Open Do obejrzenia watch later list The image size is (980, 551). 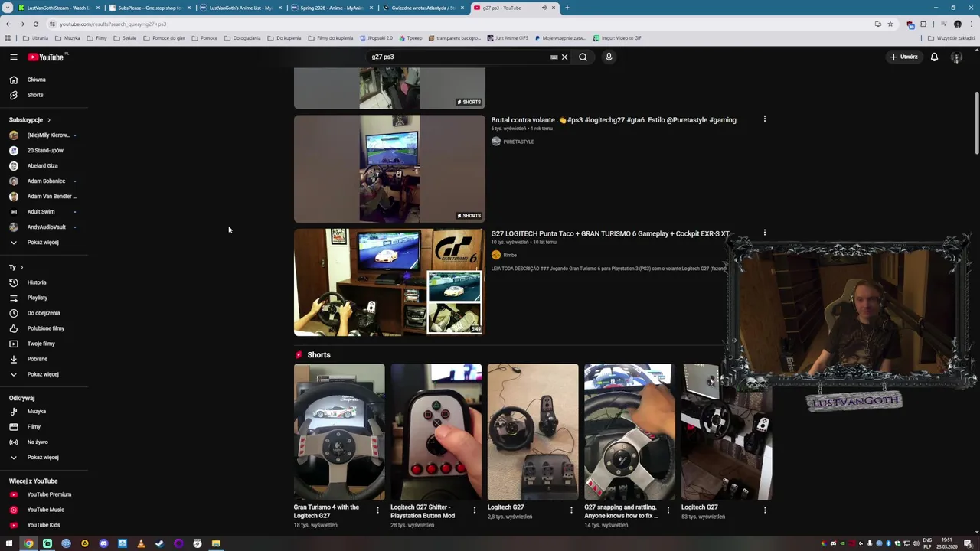click(44, 313)
